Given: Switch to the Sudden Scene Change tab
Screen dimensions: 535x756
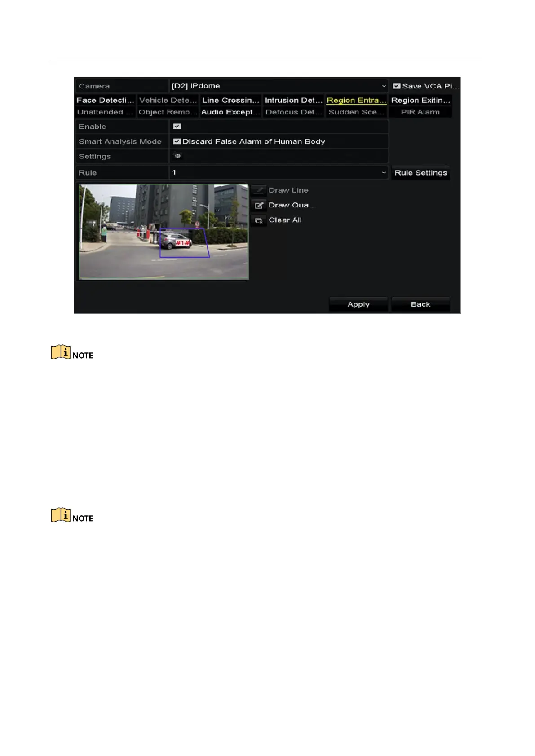Looking at the screenshot, I should [x=356, y=112].
